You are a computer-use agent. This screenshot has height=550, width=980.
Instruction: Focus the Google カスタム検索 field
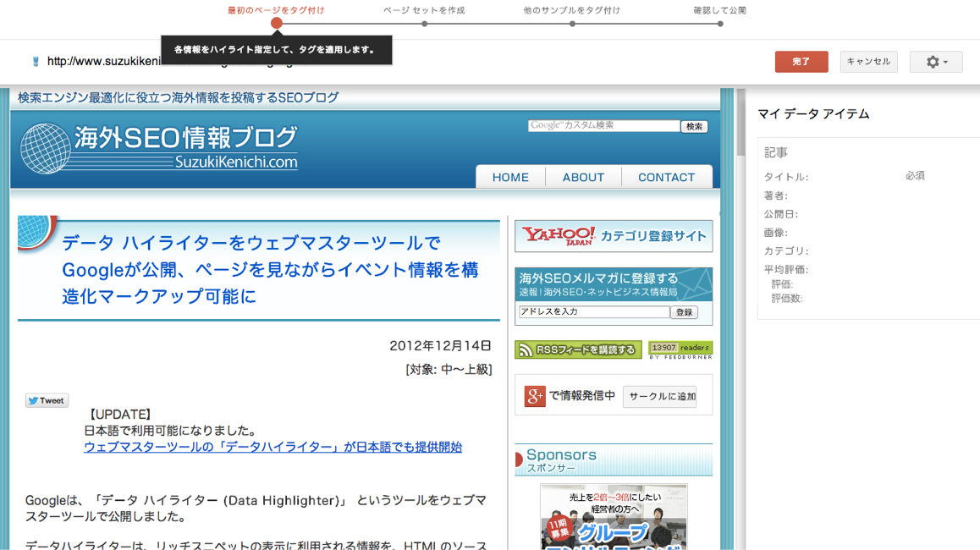[603, 125]
